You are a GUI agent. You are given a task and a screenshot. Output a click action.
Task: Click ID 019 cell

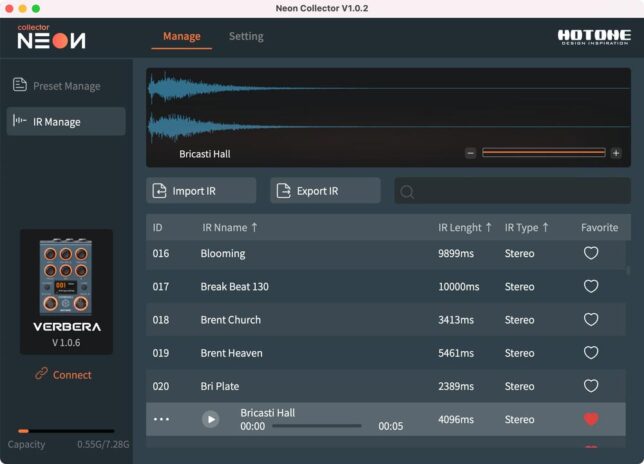(161, 353)
